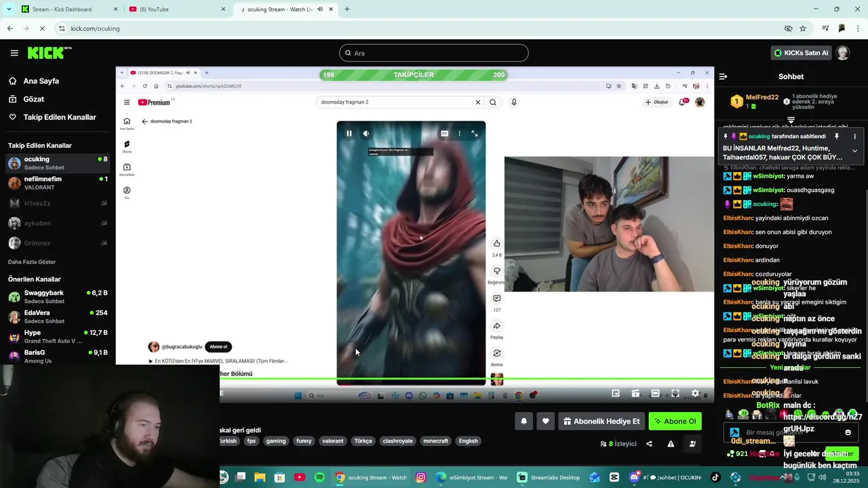The height and width of the screenshot is (488, 868).
Task: Expand Daha Fazla Göster in followed channels
Action: click(32, 262)
